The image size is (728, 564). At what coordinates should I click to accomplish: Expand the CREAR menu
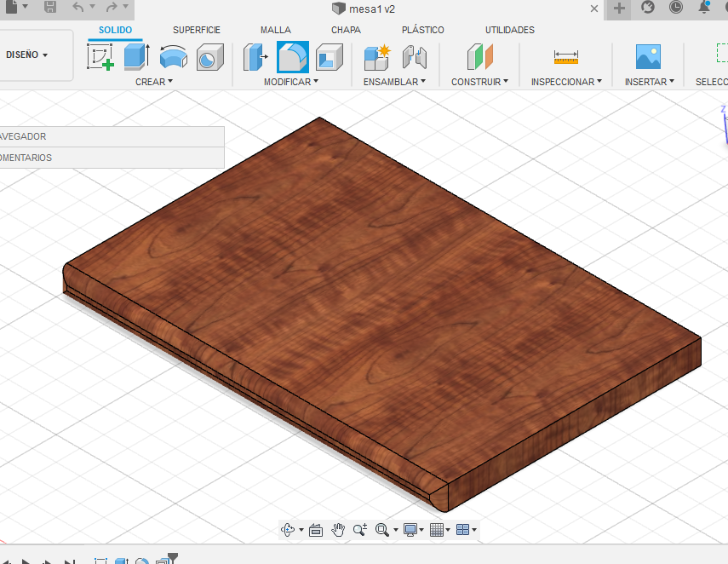coord(154,82)
